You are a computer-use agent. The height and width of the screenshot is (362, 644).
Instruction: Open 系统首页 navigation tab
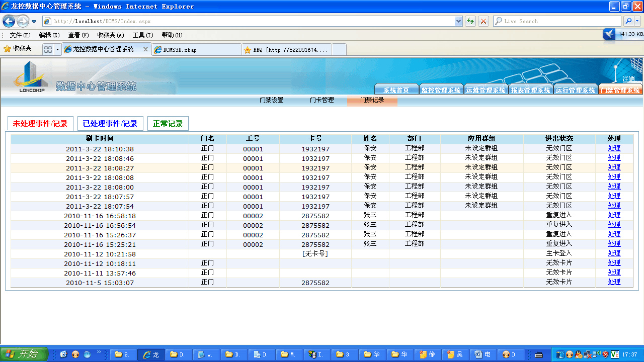pyautogui.click(x=396, y=89)
